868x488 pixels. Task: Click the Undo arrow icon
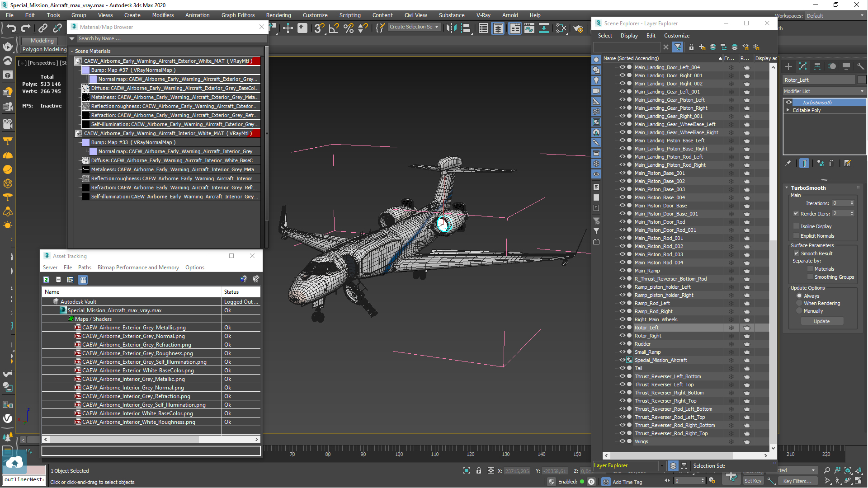click(11, 28)
